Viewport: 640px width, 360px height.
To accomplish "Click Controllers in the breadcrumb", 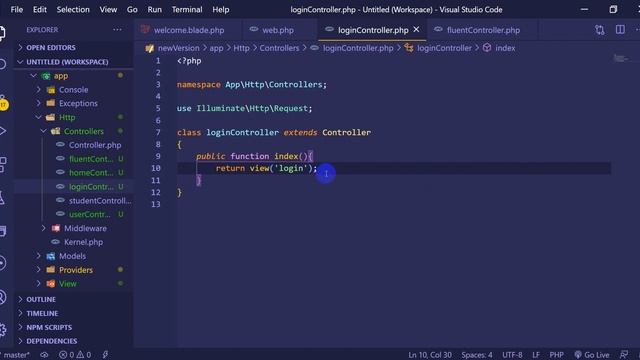I will tap(279, 48).
